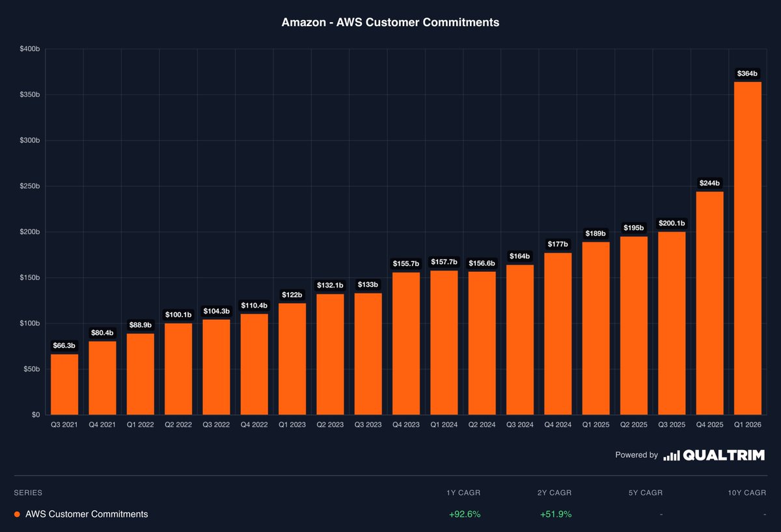The height and width of the screenshot is (532, 781).
Task: Click the $104.3b data label
Action: [x=216, y=311]
